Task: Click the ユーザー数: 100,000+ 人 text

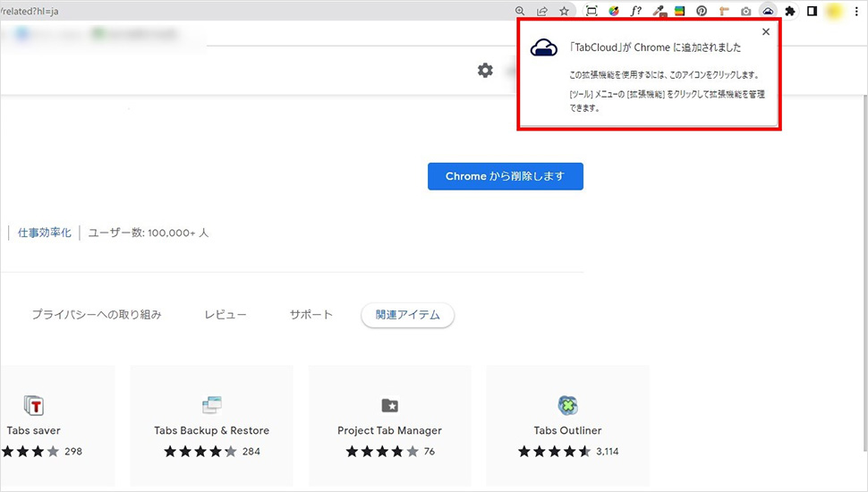Action: pyautogui.click(x=149, y=233)
